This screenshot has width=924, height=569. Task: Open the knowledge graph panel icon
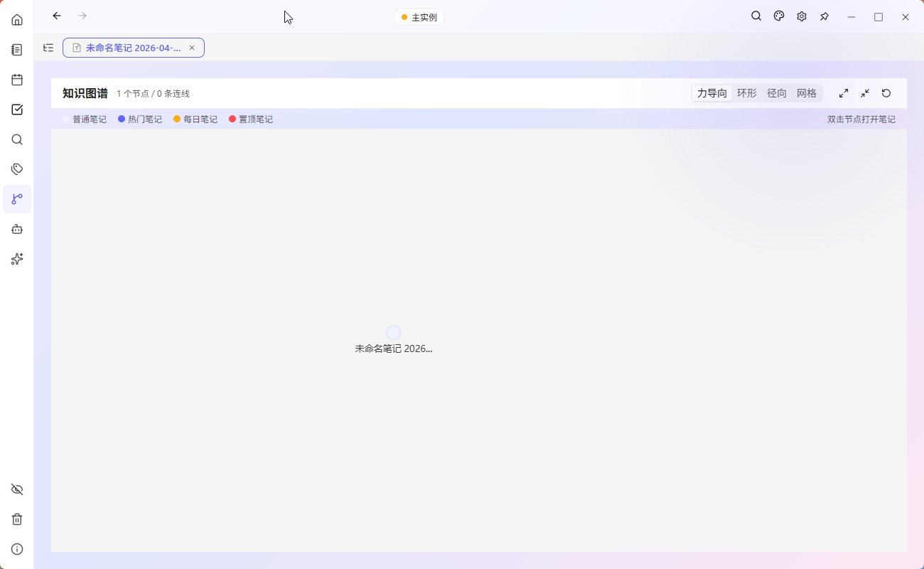tap(17, 199)
